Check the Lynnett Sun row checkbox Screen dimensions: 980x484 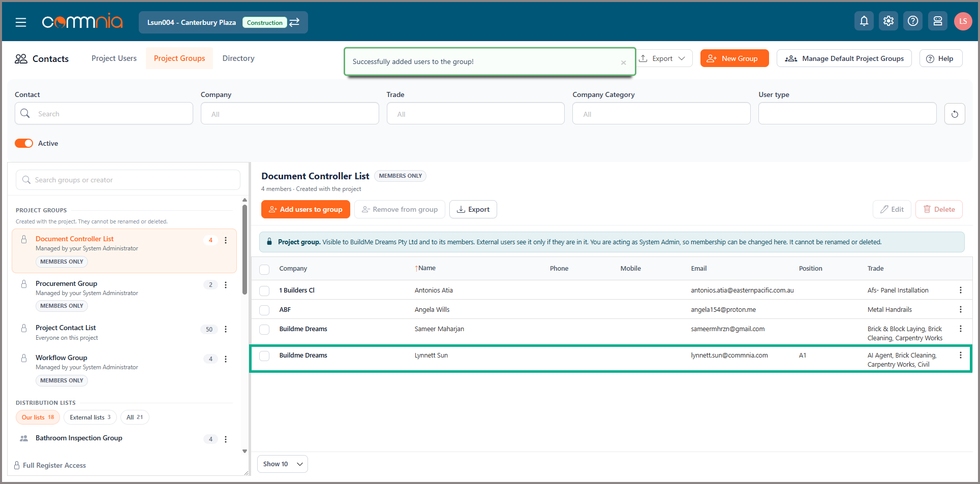[x=264, y=356]
